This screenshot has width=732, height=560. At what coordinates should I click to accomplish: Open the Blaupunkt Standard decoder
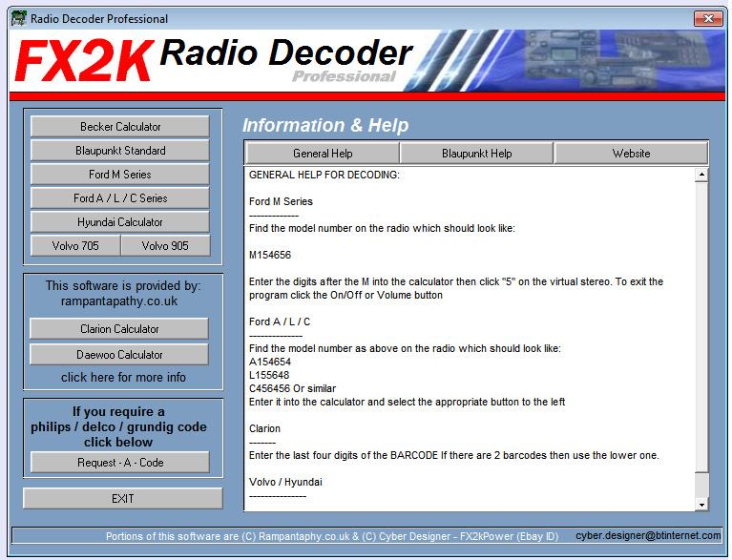(120, 151)
